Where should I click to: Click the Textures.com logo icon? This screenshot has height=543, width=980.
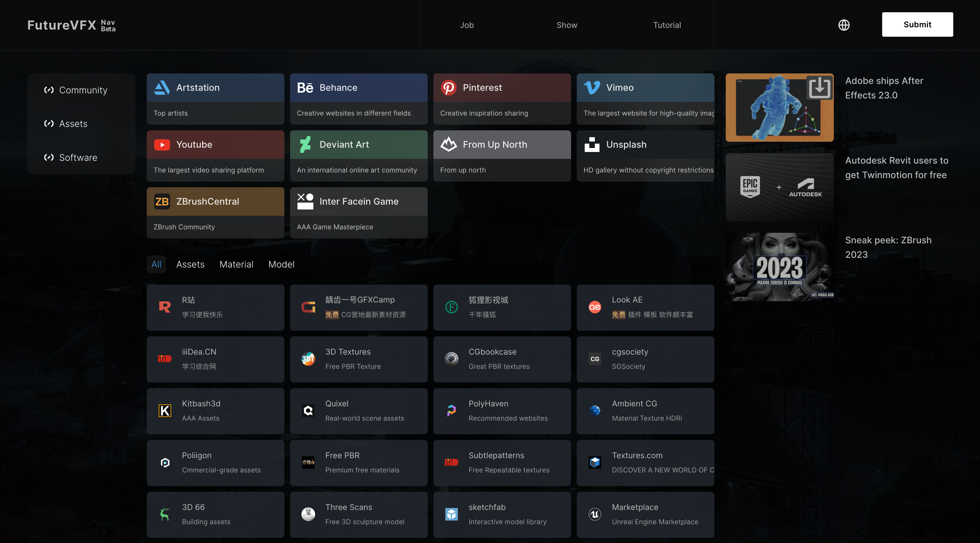[x=595, y=462]
